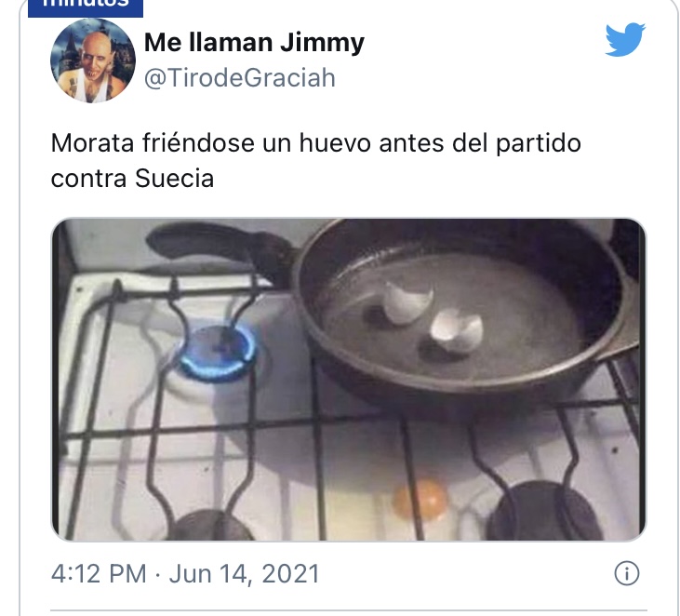Click the word "Morata" in the tweet
The width and height of the screenshot is (680, 616).
pos(92,143)
